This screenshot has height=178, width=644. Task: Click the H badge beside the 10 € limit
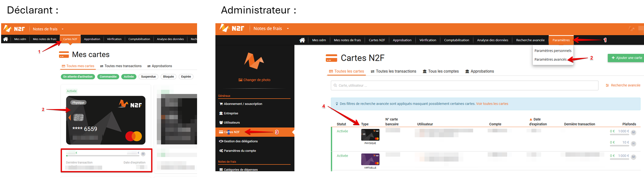pyautogui.click(x=634, y=144)
